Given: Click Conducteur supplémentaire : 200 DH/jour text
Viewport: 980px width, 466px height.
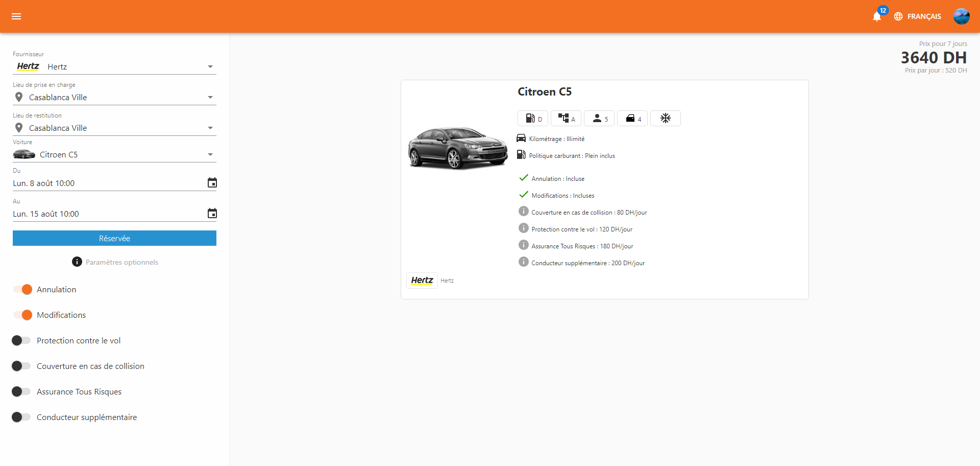Looking at the screenshot, I should tap(588, 263).
